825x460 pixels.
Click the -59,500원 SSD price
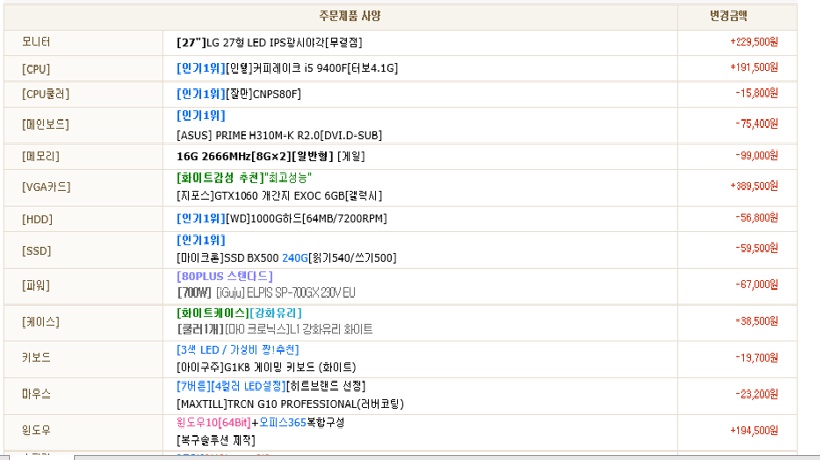click(x=757, y=248)
